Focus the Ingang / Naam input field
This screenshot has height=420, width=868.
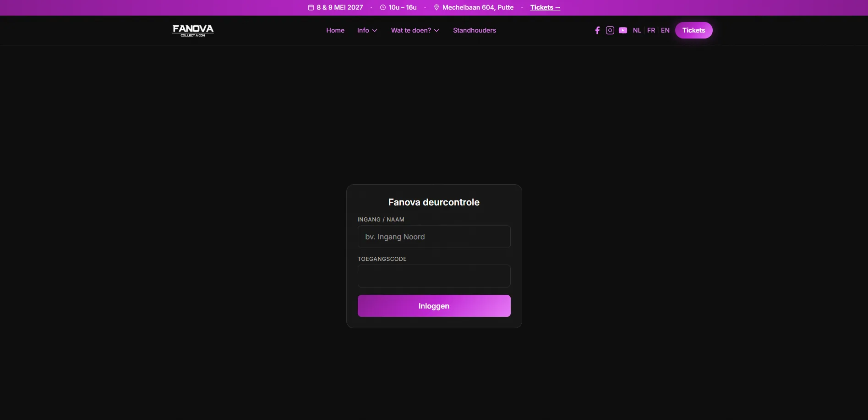click(434, 237)
